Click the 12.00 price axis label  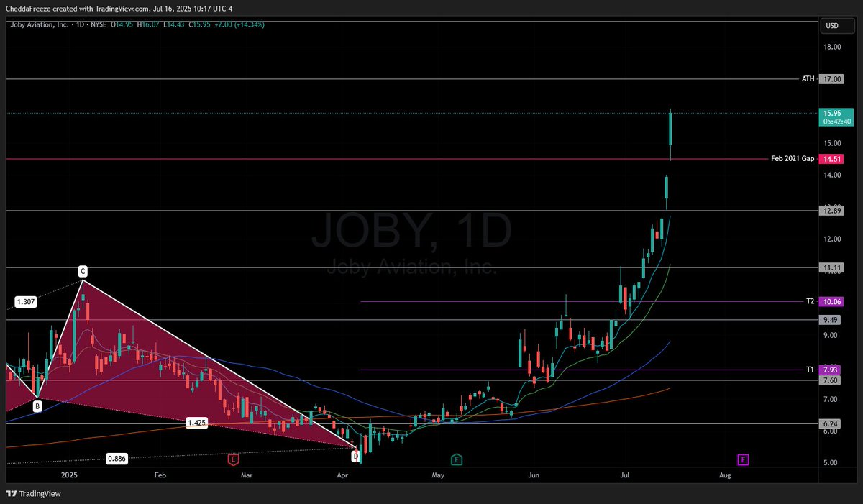click(833, 239)
